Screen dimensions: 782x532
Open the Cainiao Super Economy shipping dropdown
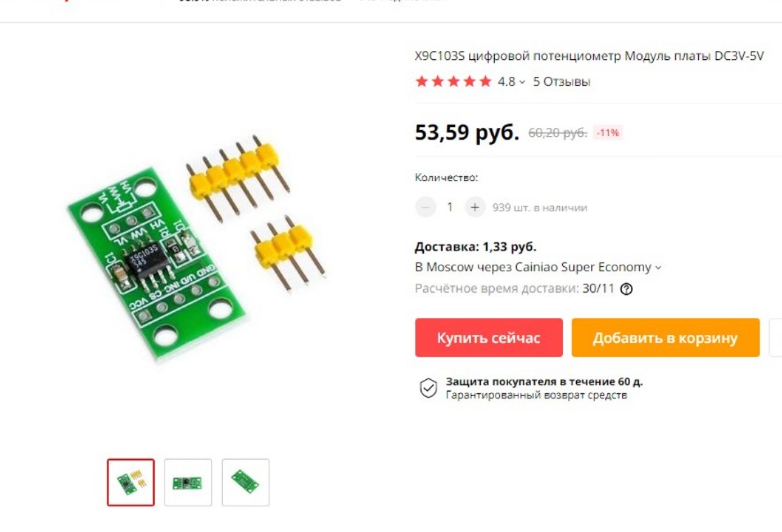pyautogui.click(x=539, y=267)
